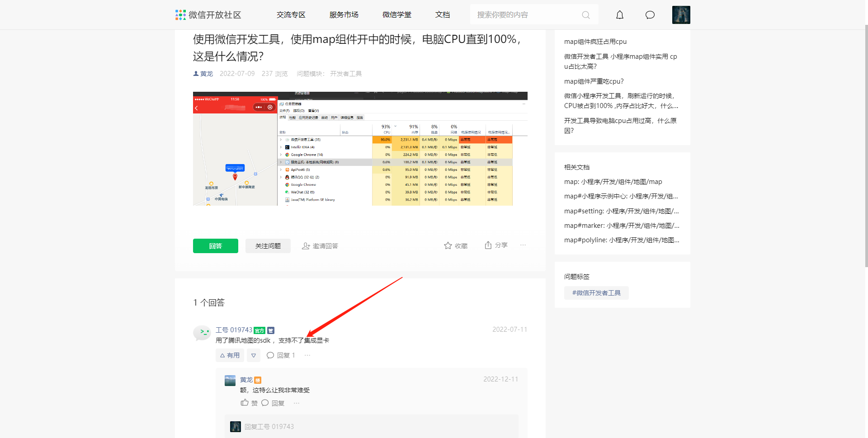Enlarge the task manager screenshot image
868x438 pixels.
click(x=360, y=149)
